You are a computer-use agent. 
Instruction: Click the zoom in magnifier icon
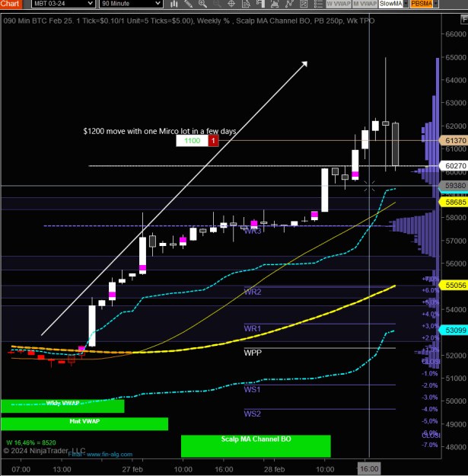[202, 4]
